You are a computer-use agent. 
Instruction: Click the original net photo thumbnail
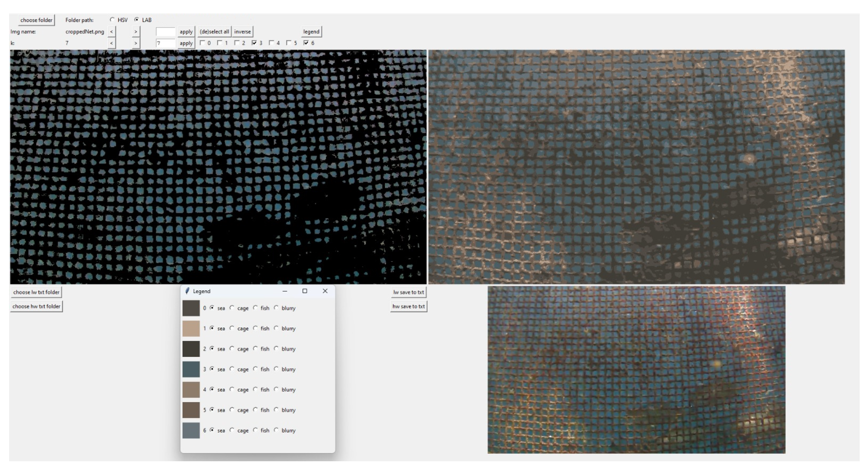(x=636, y=370)
